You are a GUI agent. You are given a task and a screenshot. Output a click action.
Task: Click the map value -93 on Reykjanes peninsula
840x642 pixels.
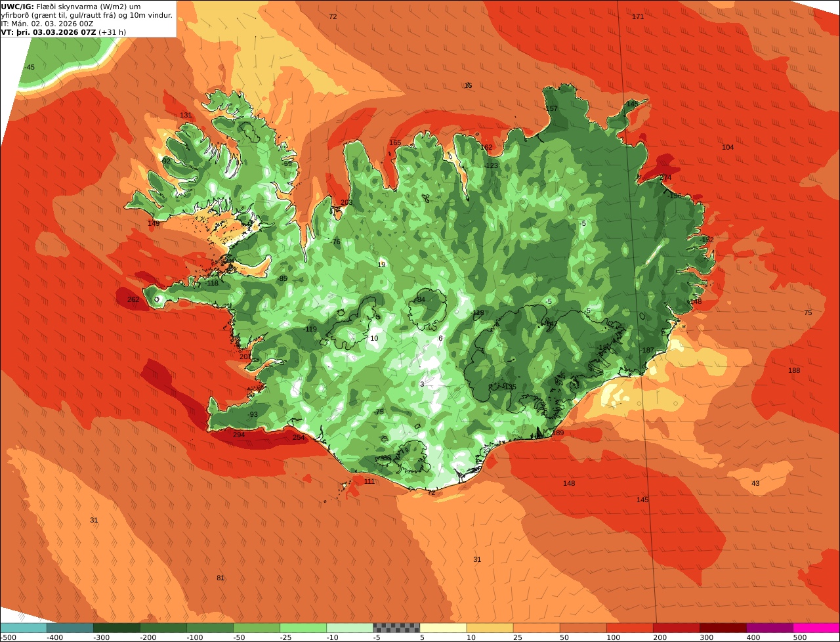[253, 415]
